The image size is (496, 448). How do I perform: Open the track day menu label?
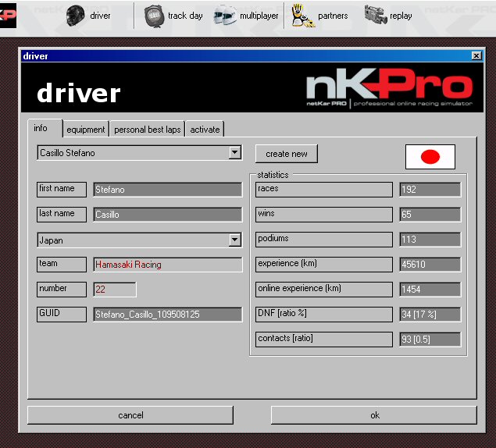tap(185, 16)
